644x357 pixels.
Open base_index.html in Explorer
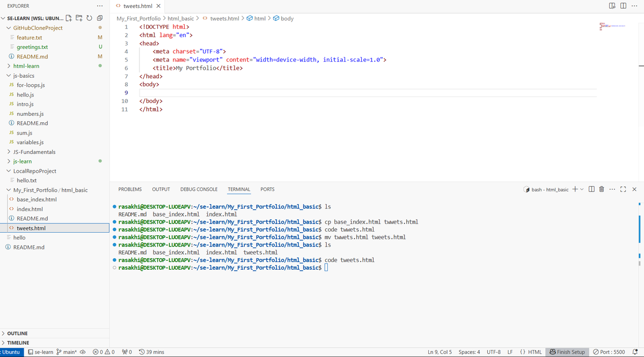click(36, 199)
